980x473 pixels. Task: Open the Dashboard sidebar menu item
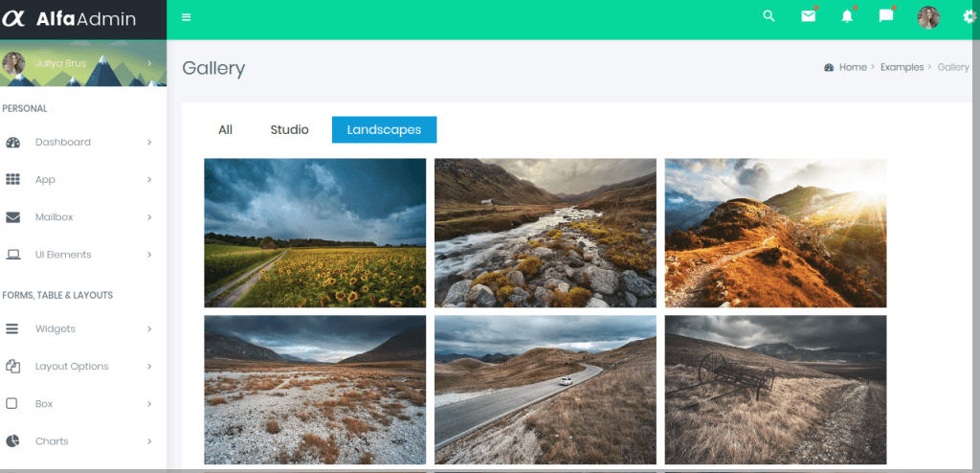coord(82,142)
